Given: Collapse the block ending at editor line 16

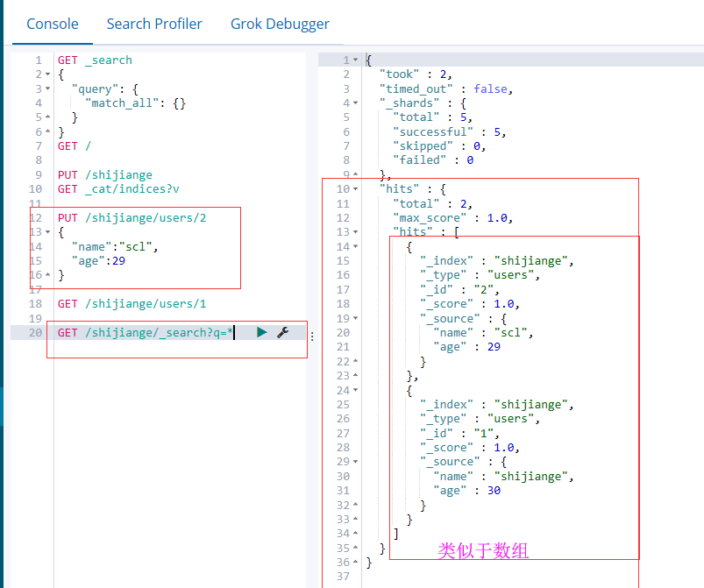Looking at the screenshot, I should click(48, 275).
